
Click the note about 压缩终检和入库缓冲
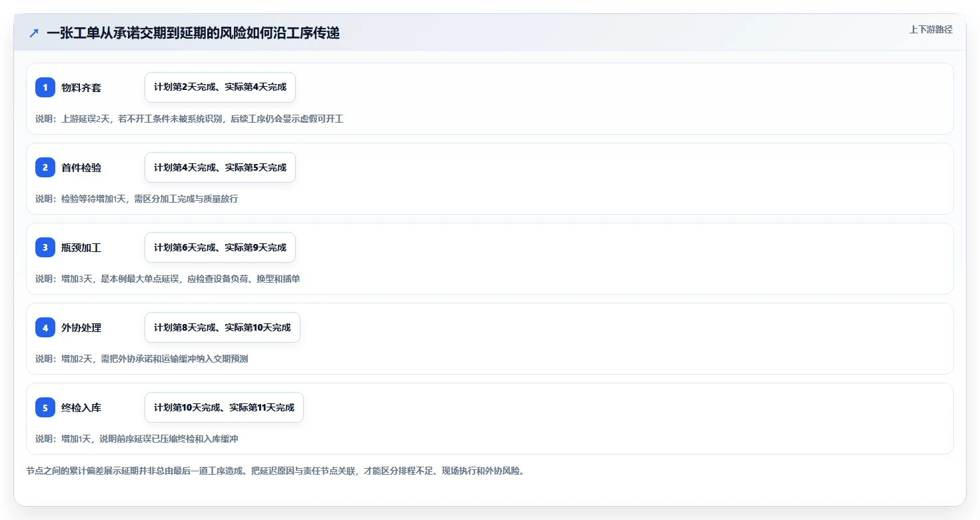pos(137,439)
